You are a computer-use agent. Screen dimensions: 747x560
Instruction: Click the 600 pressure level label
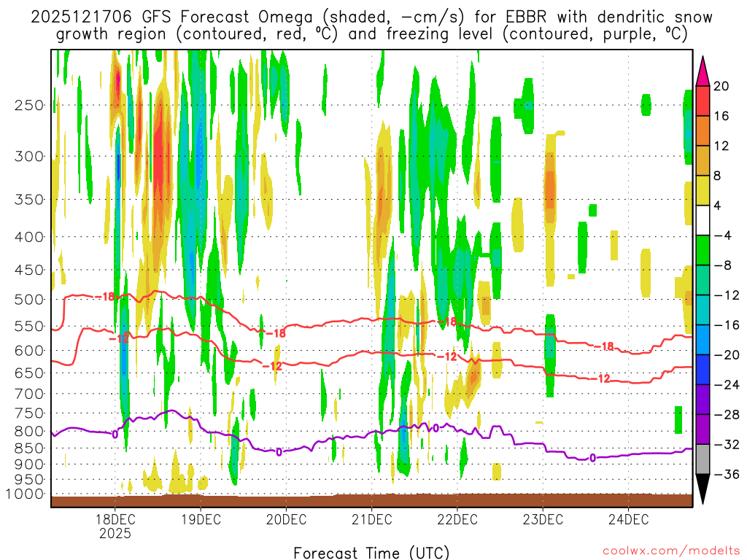point(29,351)
